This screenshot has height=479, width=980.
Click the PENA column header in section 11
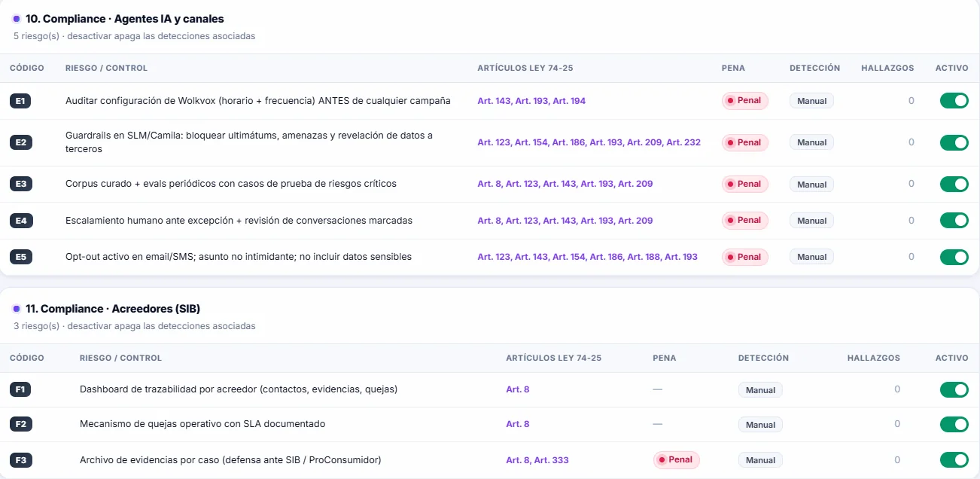665,358
